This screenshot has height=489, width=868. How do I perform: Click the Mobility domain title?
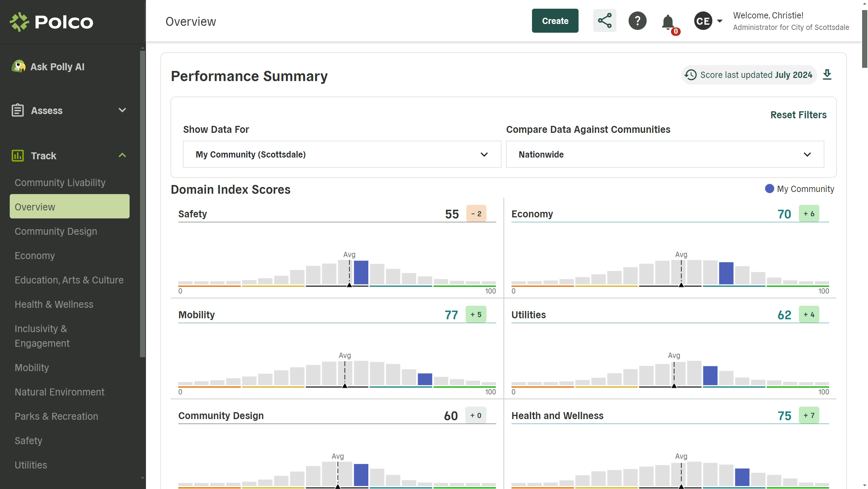point(196,315)
